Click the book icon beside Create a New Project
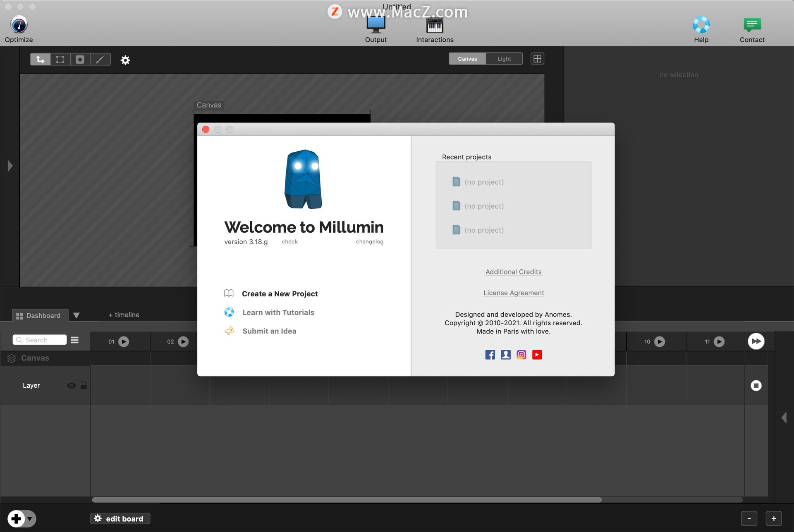 pyautogui.click(x=229, y=293)
